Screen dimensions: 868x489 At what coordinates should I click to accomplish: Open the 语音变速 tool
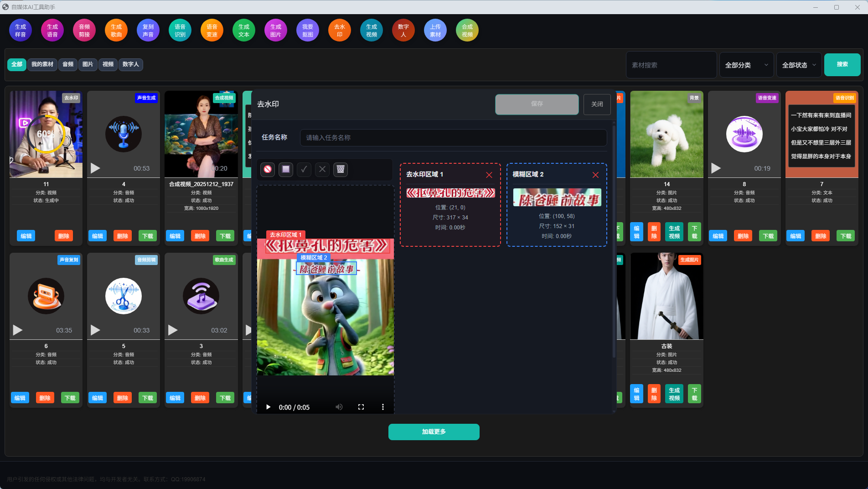(212, 31)
